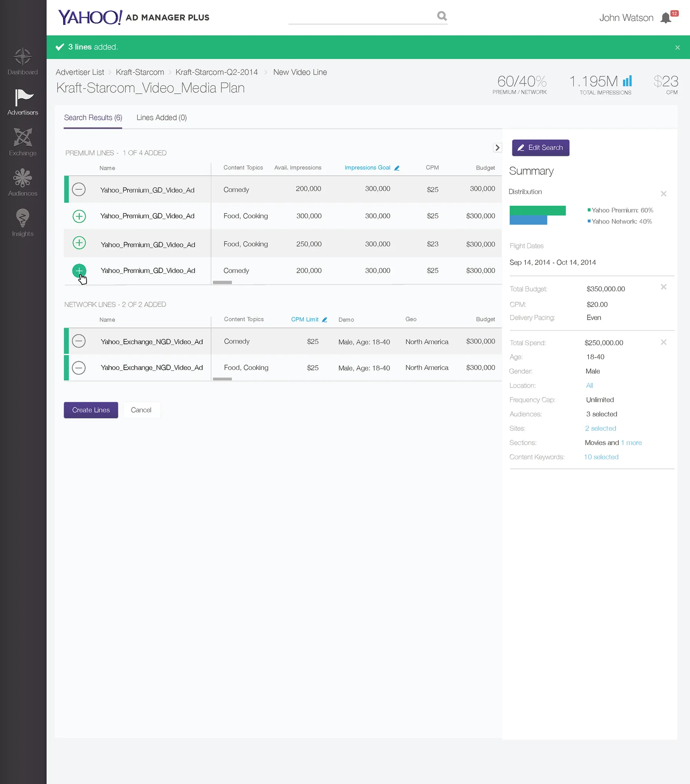
Task: Click the Frequency Cap value 'Unlimited'
Action: [x=600, y=400]
